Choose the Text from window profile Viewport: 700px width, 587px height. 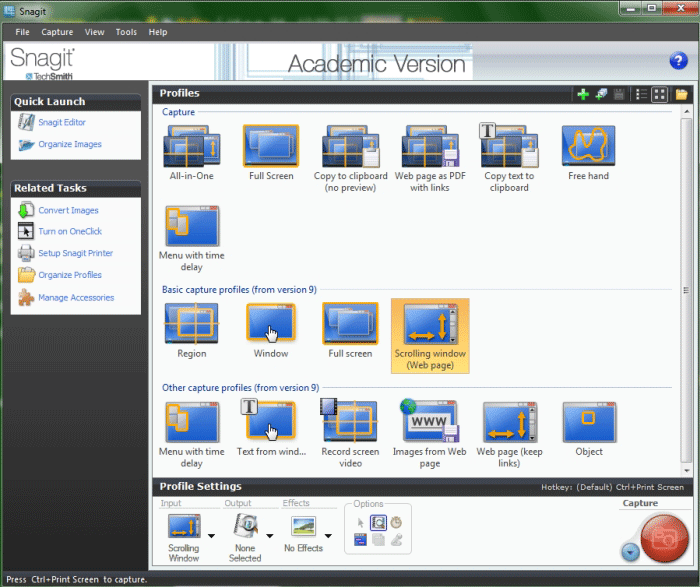(271, 429)
